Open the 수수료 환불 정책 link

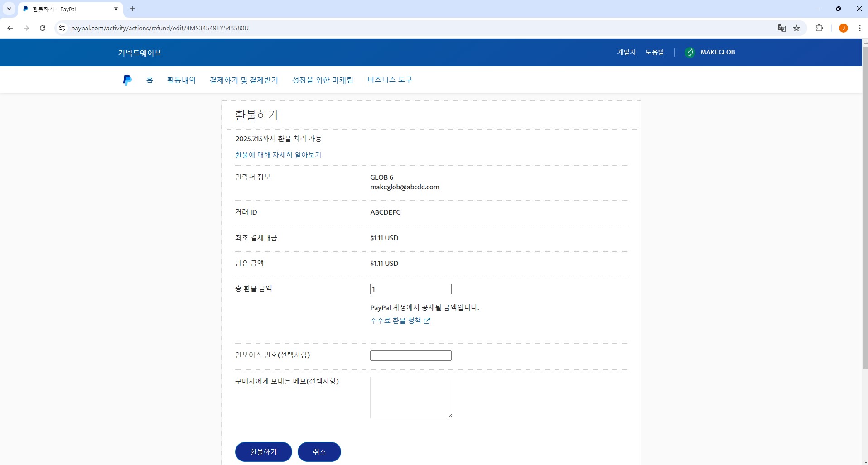395,321
